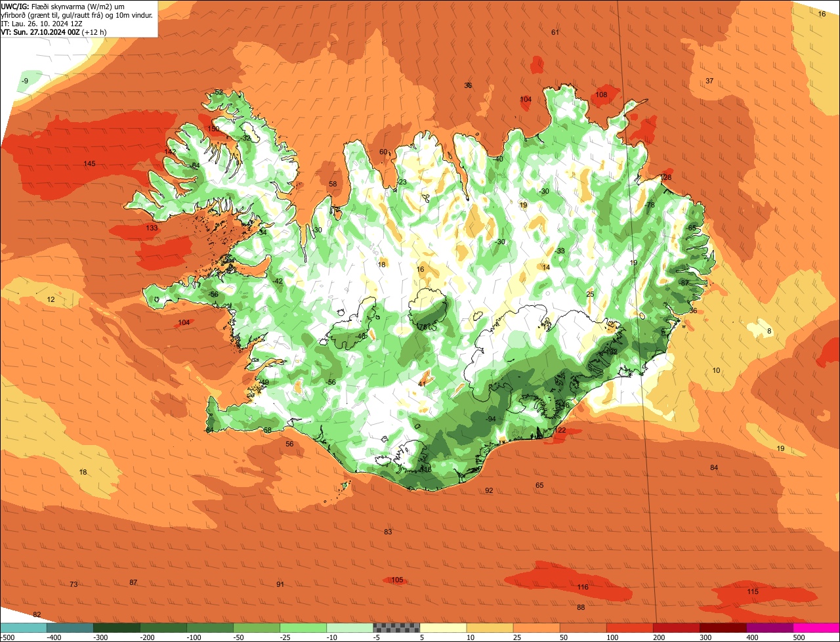Click the '91' value in the southern sea
The image size is (840, 642).
click(x=280, y=584)
